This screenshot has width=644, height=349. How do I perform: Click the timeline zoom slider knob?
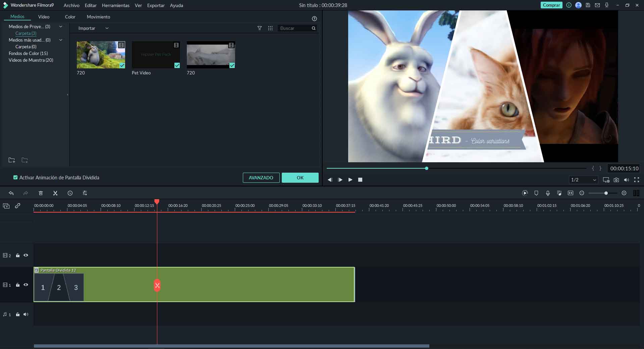[x=606, y=193]
